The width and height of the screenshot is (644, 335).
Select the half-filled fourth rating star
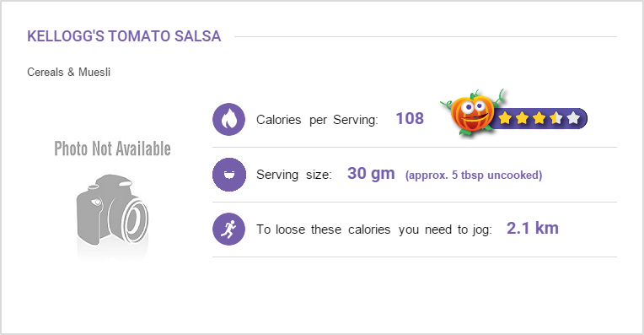click(556, 118)
